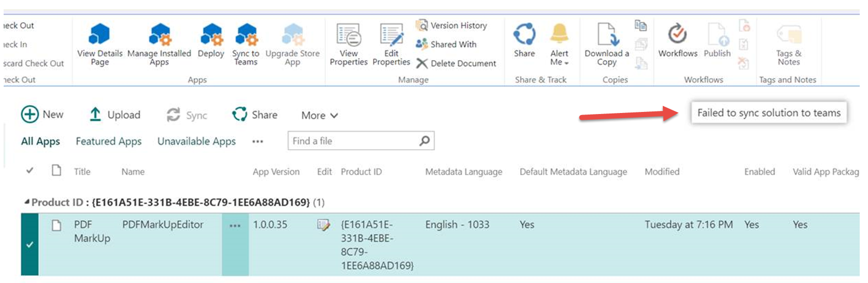Click the edit icon for PDFMarkUpEditor
Image resolution: width=868 pixels, height=283 pixels.
[323, 225]
